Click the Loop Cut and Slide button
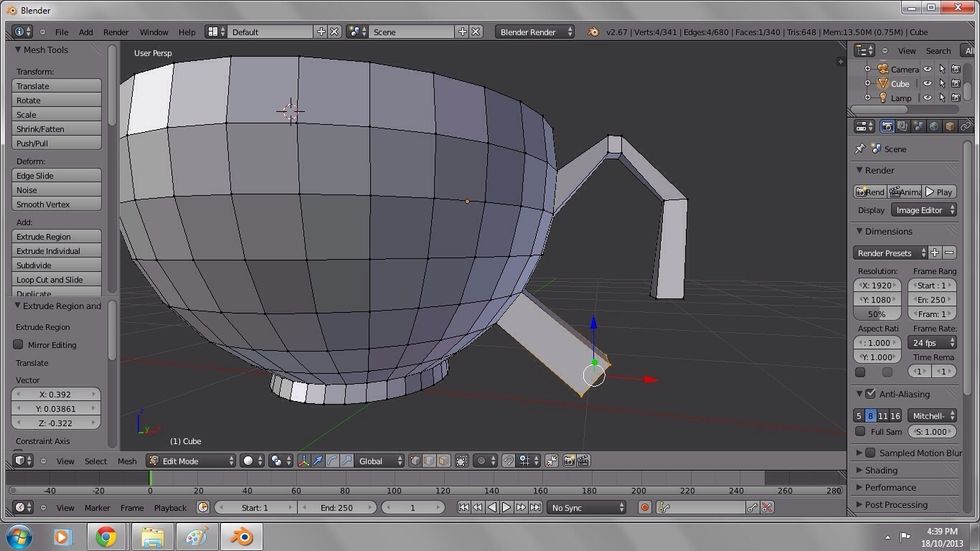 click(56, 280)
